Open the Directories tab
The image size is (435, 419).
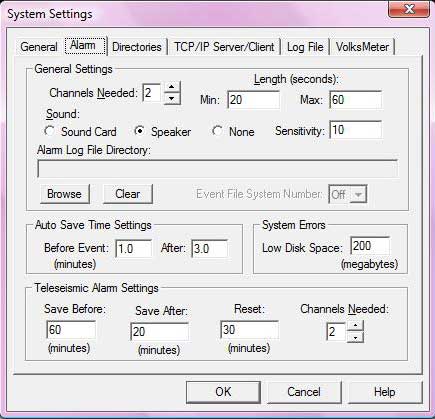(x=137, y=47)
